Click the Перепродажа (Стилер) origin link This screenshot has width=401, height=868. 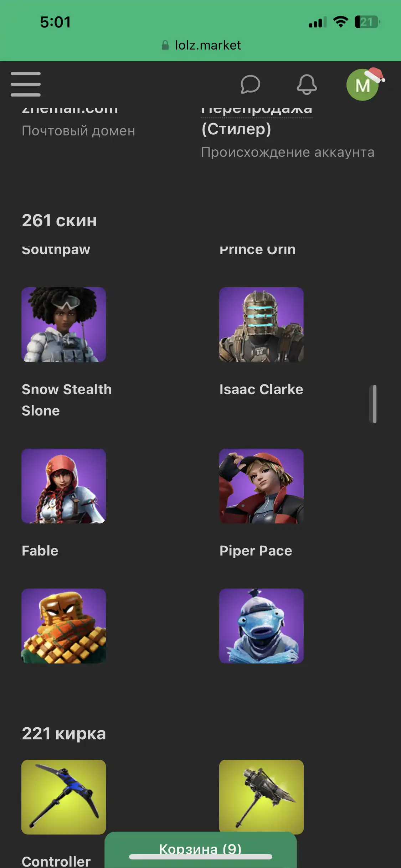(x=257, y=119)
